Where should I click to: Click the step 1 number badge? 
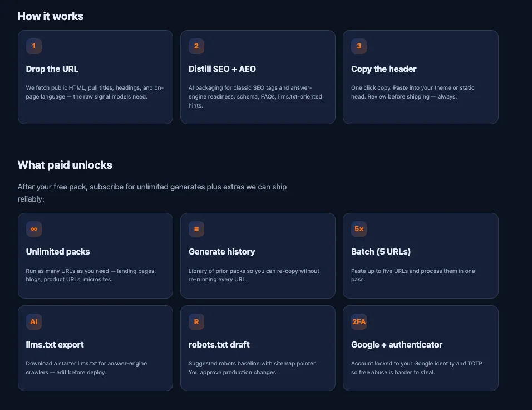34,46
